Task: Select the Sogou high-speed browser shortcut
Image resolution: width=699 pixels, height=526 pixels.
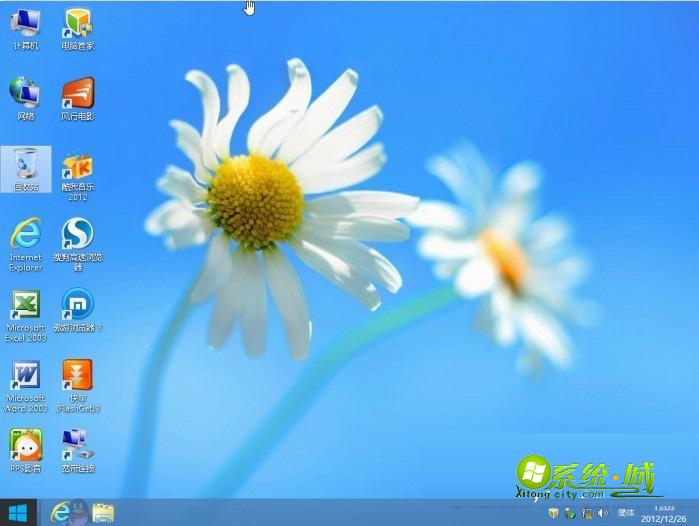Action: 78,244
